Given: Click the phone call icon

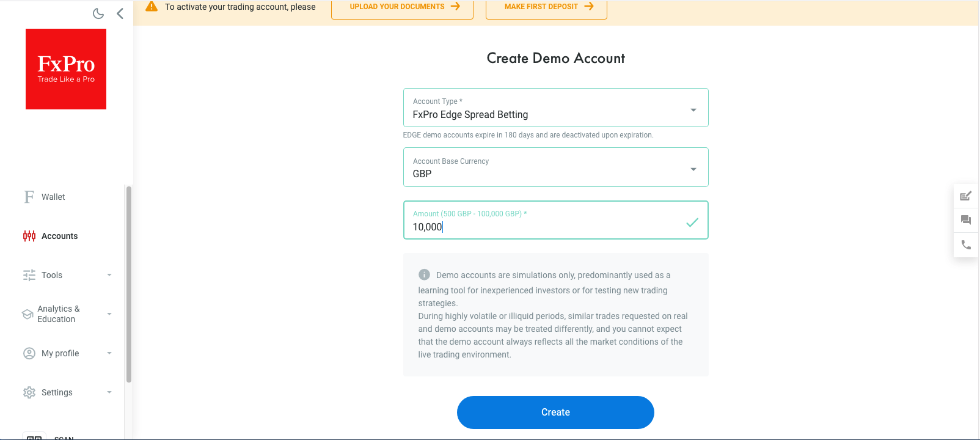Looking at the screenshot, I should point(966,245).
